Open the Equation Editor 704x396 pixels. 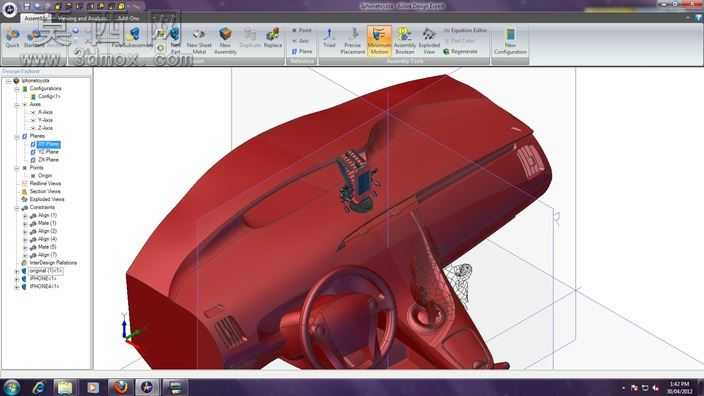465,30
